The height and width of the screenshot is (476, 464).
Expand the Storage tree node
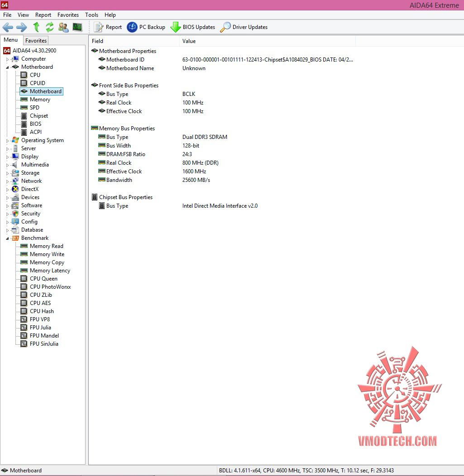coord(7,173)
